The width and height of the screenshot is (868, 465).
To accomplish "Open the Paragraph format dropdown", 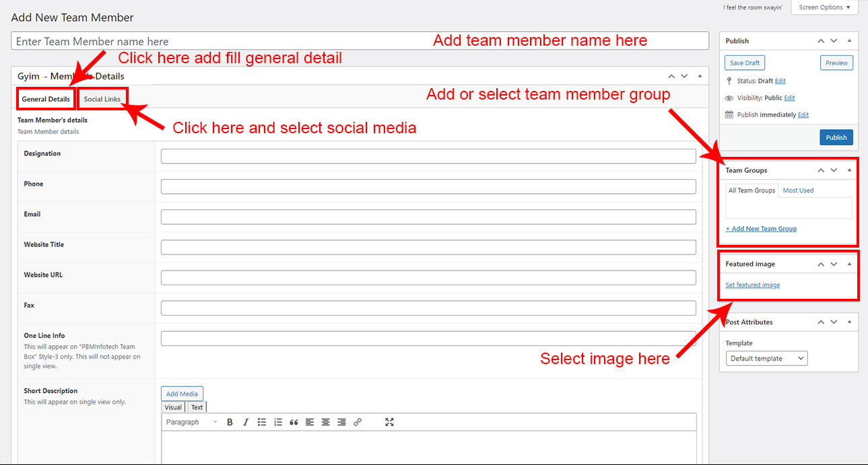I will click(x=192, y=422).
